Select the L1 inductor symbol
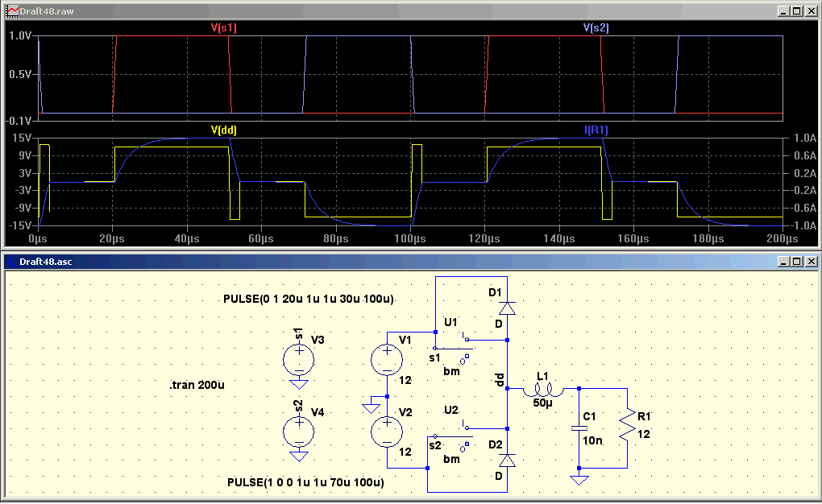This screenshot has width=822, height=504. tap(543, 389)
